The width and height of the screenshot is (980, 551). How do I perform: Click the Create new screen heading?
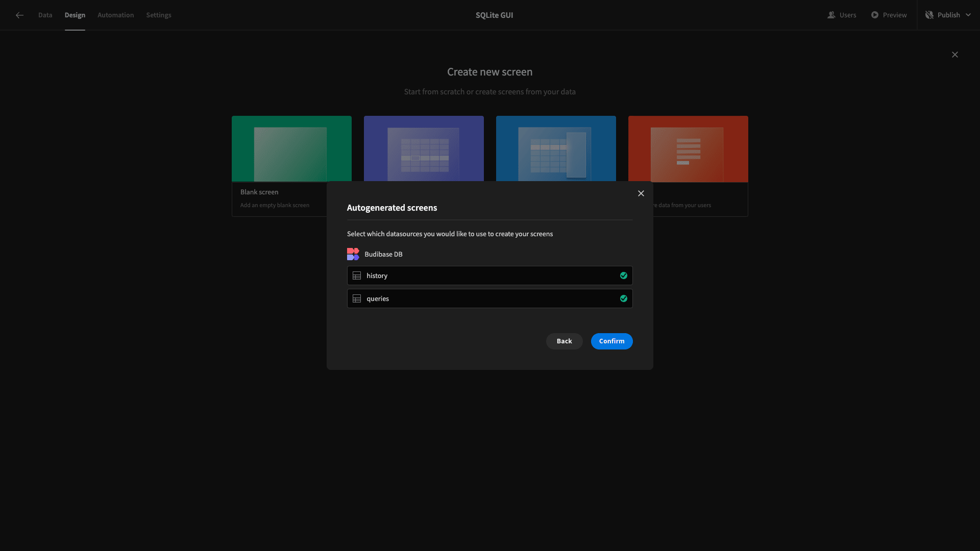pos(490,72)
